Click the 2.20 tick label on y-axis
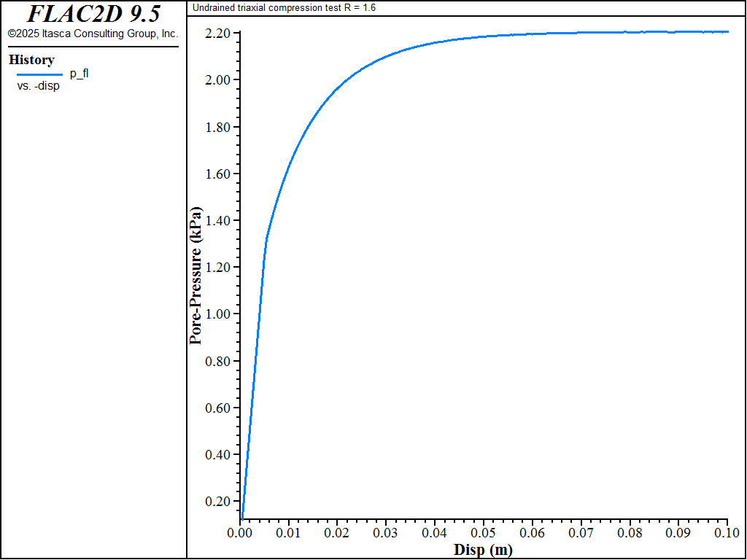 (217, 34)
